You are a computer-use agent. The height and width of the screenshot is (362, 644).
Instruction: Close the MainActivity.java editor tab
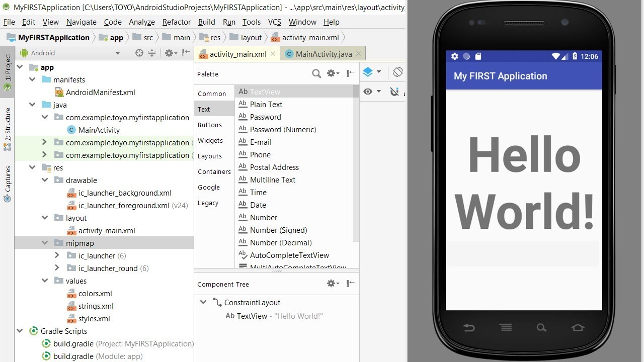(x=358, y=54)
